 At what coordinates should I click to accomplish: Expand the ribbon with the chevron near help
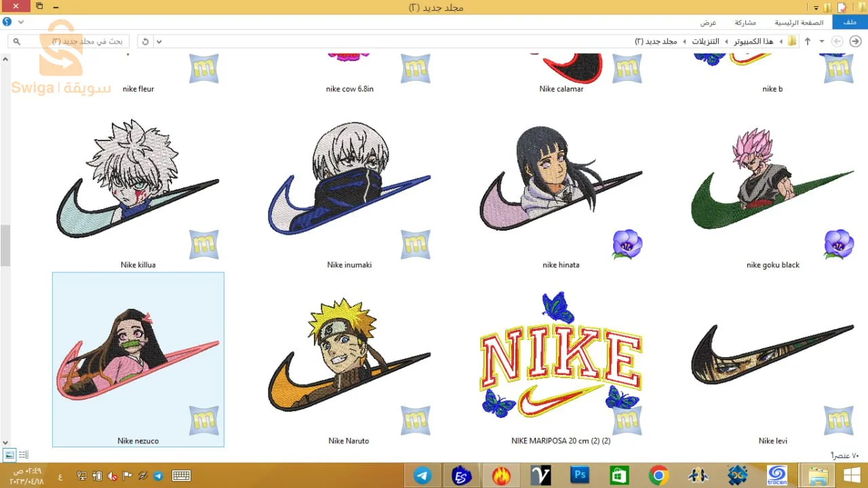21,22
